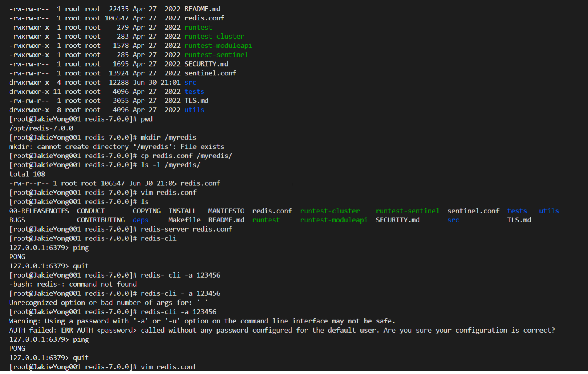588x374 pixels.
Task: Select the 'File exists' mkdir error line
Action: click(117, 146)
